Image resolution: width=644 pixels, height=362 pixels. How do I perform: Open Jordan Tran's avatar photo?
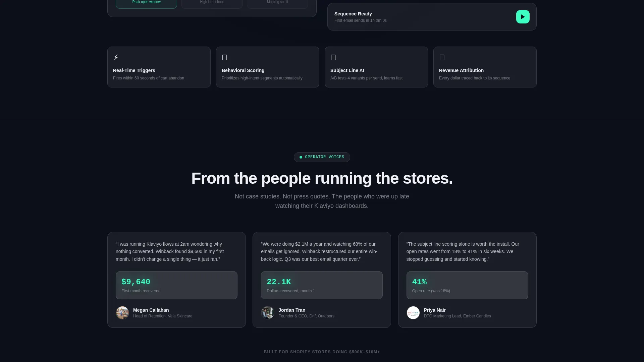(268, 313)
